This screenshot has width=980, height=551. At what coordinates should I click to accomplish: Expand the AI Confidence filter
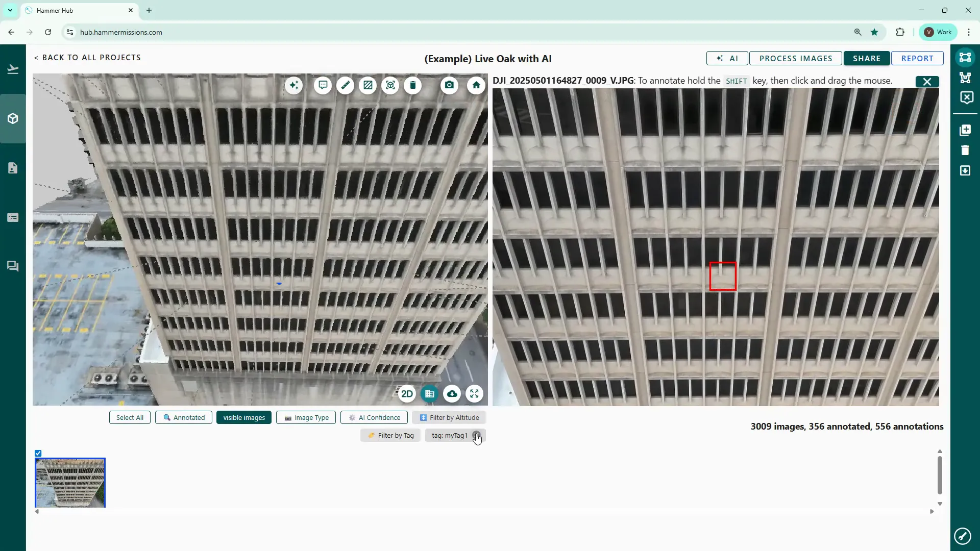pyautogui.click(x=374, y=418)
